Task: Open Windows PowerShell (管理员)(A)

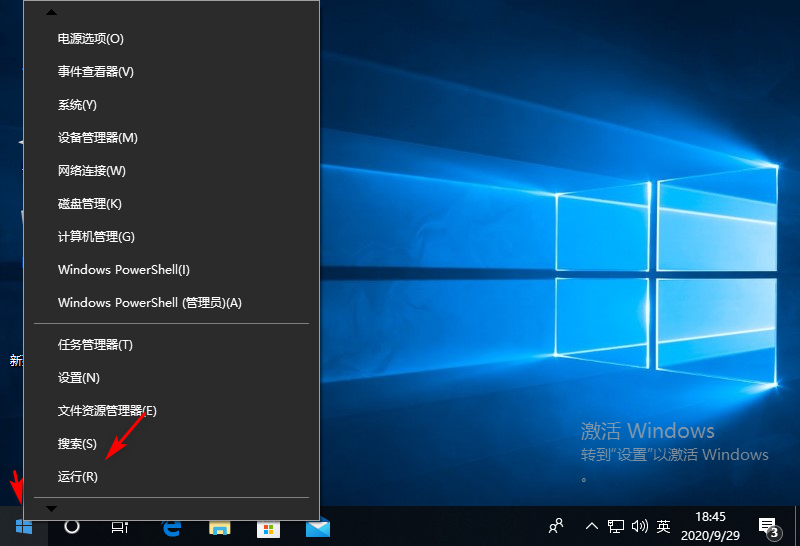Action: point(150,303)
